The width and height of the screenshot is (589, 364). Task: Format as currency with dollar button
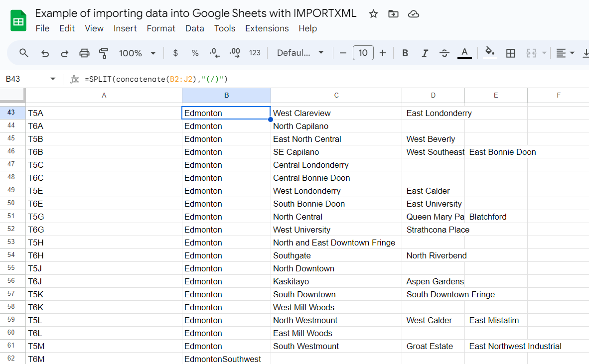click(175, 53)
